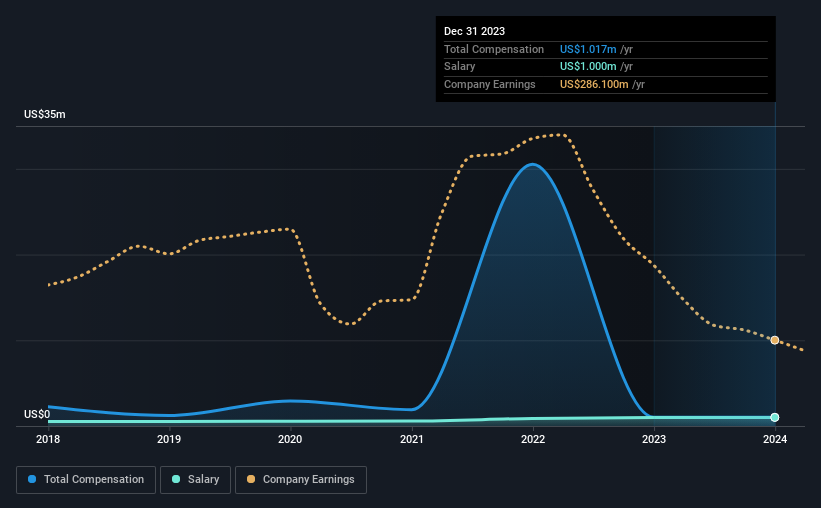The image size is (821, 508).
Task: Click the US$1.000m salary value
Action: coord(588,67)
